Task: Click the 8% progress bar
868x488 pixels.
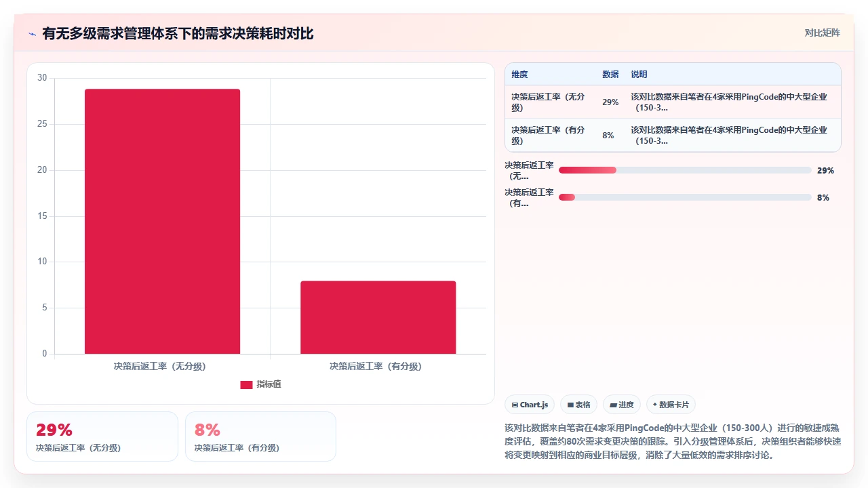Action: [685, 197]
